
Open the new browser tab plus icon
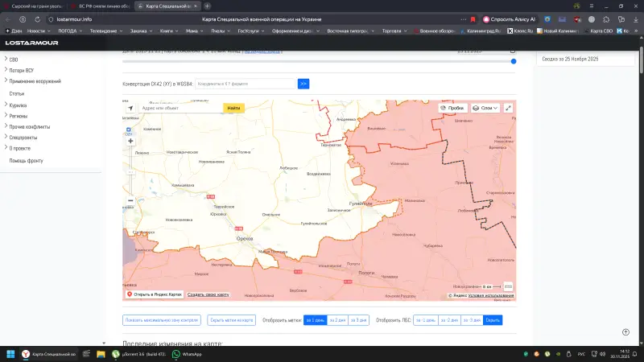[x=207, y=6]
